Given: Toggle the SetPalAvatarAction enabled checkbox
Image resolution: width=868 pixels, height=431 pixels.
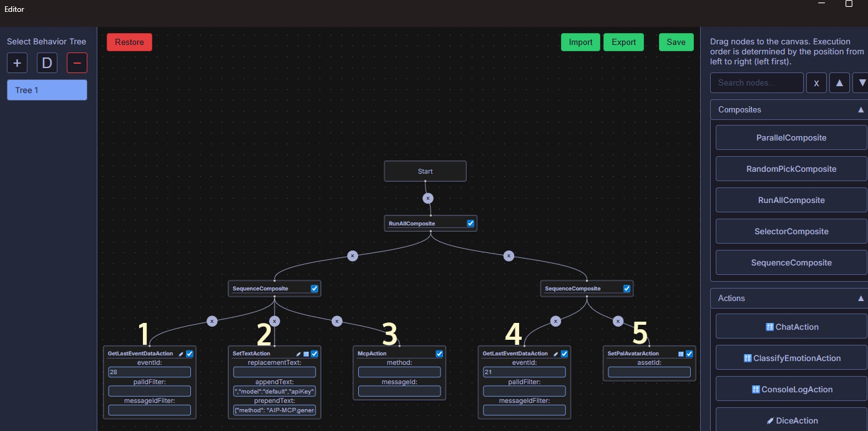Looking at the screenshot, I should point(689,354).
